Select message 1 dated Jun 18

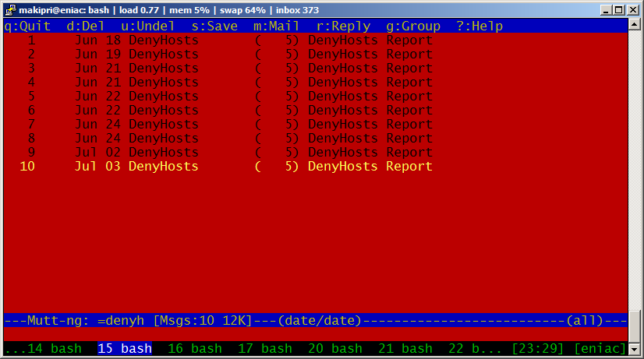coord(316,40)
